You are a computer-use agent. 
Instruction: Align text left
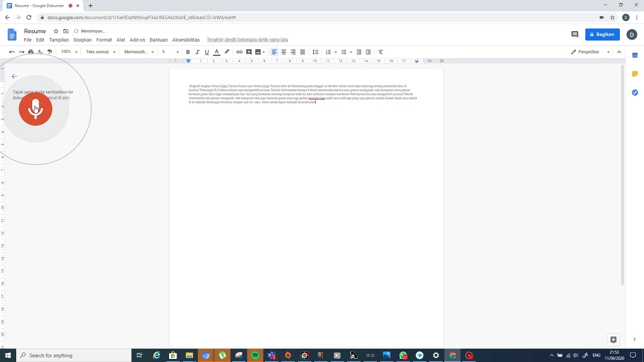pyautogui.click(x=274, y=52)
